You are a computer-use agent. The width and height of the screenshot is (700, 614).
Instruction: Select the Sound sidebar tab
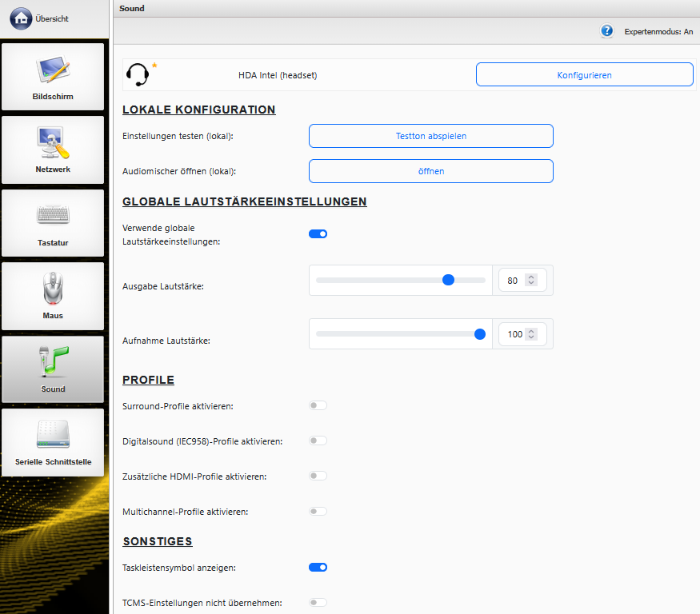[x=53, y=369]
